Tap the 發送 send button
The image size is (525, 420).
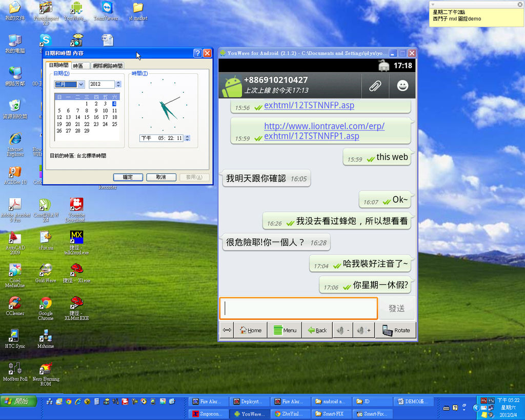point(396,308)
